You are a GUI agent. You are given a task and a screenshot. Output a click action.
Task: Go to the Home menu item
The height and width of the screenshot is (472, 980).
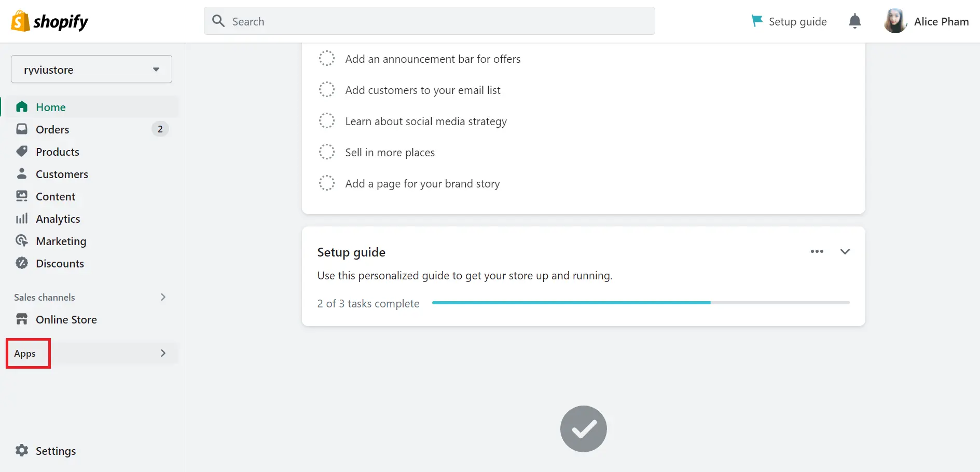pyautogui.click(x=50, y=107)
